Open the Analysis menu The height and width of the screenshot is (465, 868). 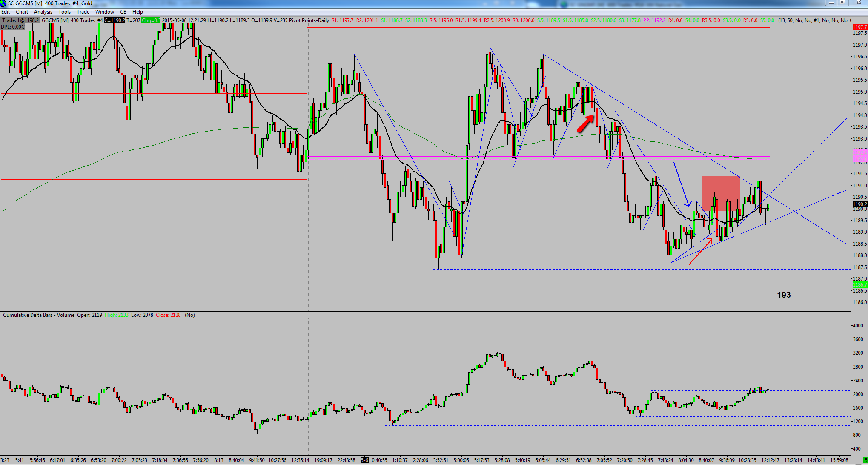[43, 12]
